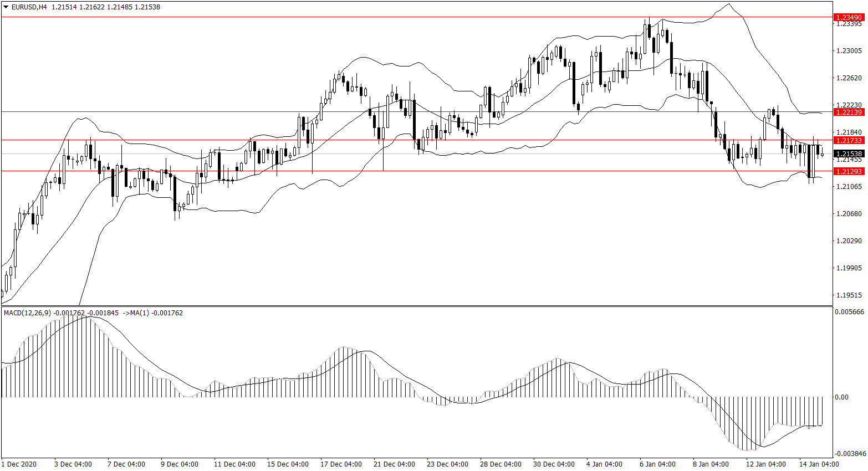868x471 pixels.
Task: Jump to 1 Dec 2020 on time axis
Action: coord(19,464)
